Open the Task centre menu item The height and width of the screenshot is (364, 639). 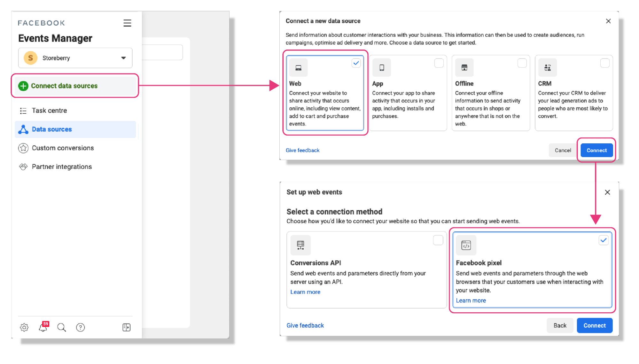tap(75, 111)
